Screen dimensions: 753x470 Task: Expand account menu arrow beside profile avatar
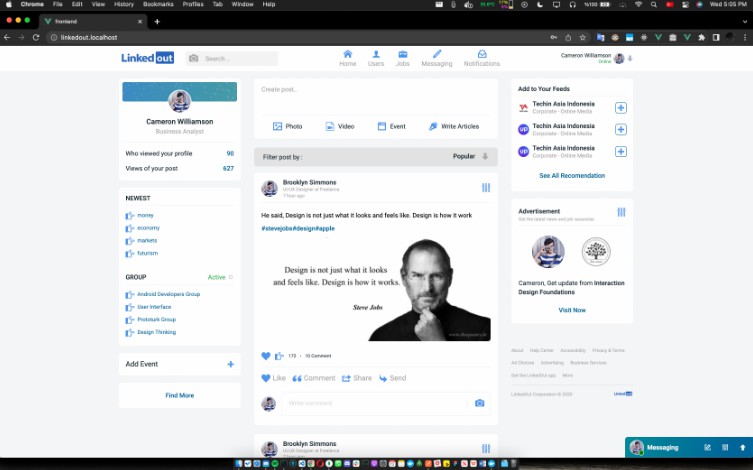click(630, 59)
